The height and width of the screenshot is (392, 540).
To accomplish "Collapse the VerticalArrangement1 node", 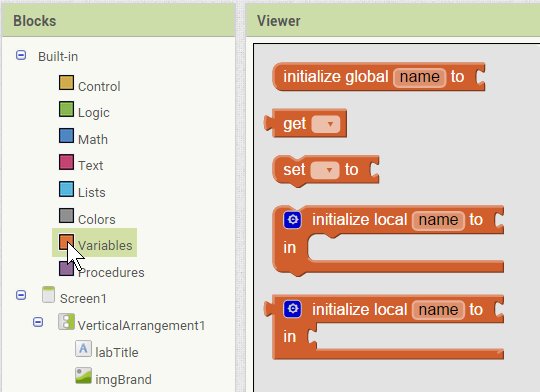I will tap(38, 322).
